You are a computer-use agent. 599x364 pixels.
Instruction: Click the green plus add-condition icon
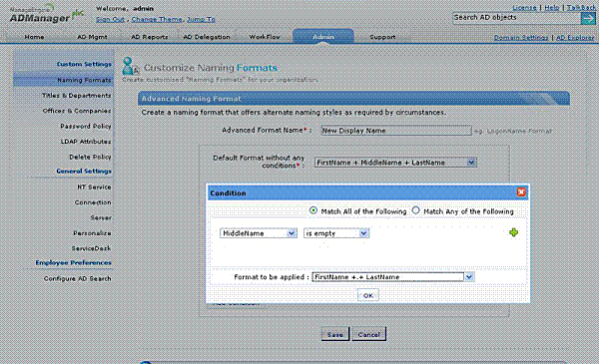coord(513,232)
